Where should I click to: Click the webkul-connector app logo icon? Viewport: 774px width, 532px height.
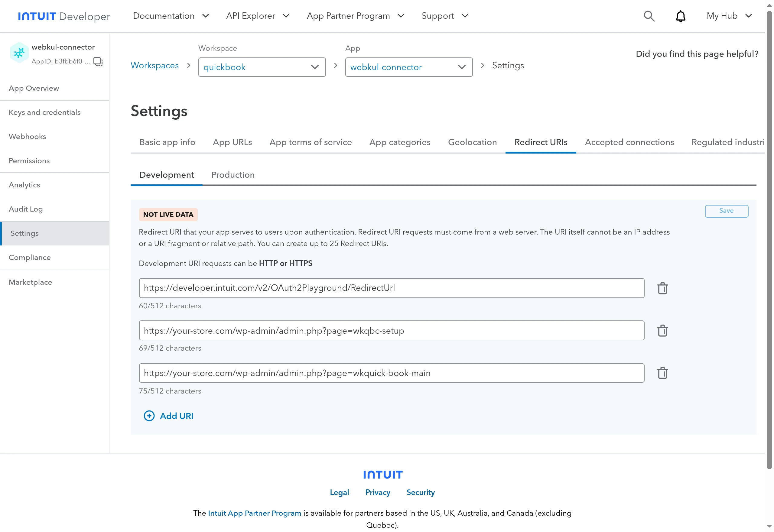[19, 52]
